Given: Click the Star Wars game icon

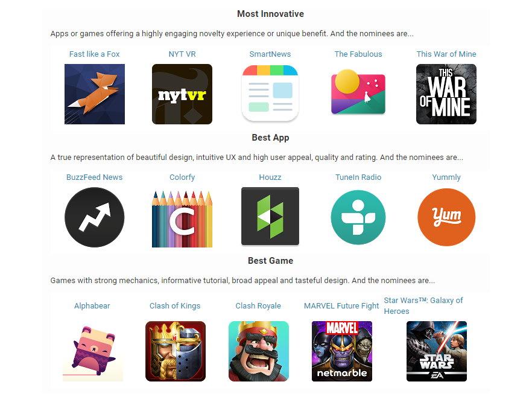Looking at the screenshot, I should tap(437, 351).
